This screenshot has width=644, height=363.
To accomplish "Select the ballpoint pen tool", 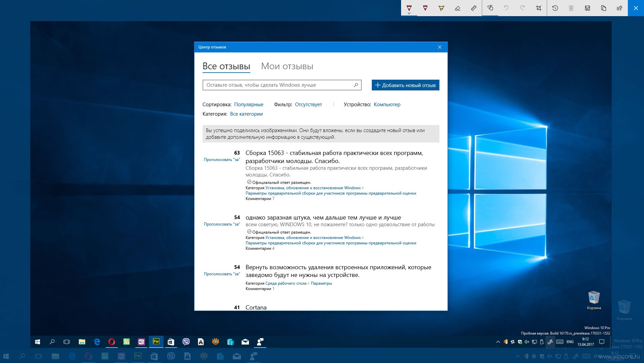I will pyautogui.click(x=409, y=7).
